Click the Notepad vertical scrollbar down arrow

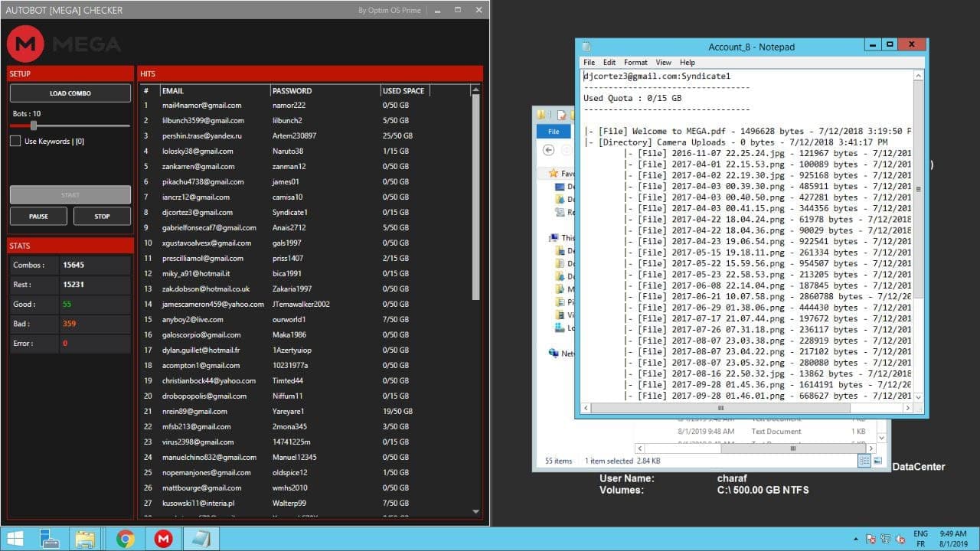pyautogui.click(x=919, y=396)
